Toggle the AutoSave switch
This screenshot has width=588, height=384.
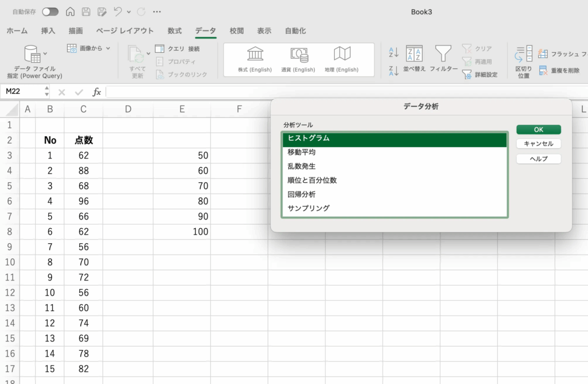51,11
